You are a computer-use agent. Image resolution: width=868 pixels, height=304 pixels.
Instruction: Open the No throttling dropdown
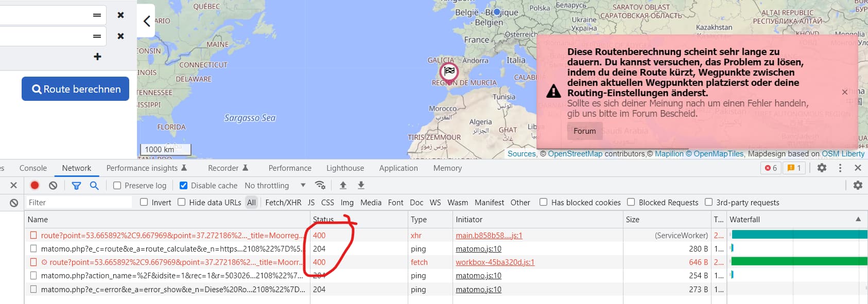pos(275,186)
